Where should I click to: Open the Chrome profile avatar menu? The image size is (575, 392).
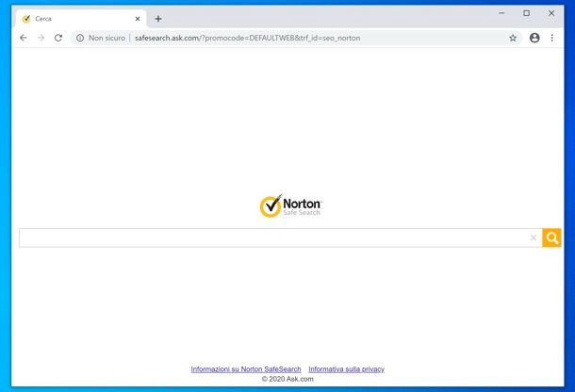click(534, 38)
